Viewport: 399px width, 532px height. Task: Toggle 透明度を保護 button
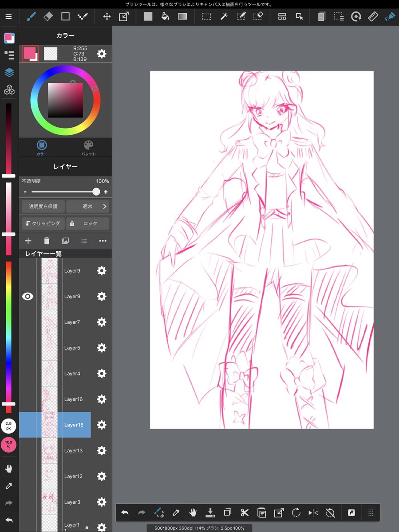point(43,207)
